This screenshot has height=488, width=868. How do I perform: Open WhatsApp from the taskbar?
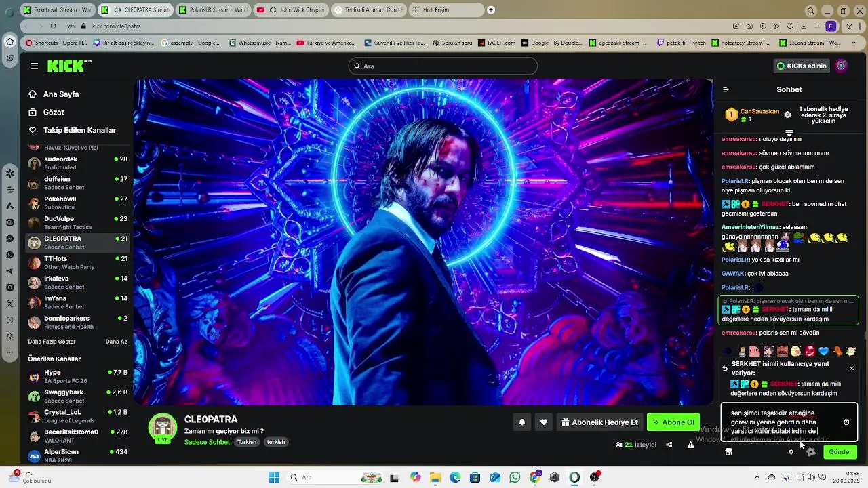pyautogui.click(x=515, y=477)
